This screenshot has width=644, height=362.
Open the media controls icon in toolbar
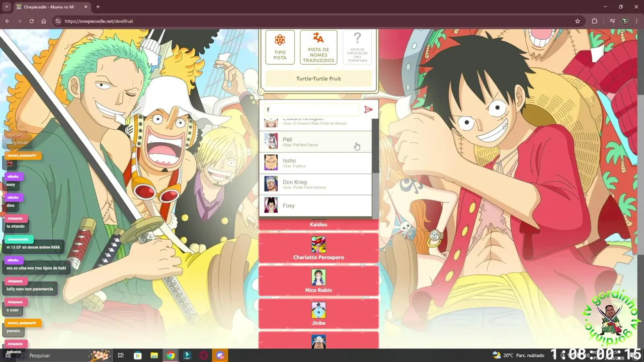coord(612,21)
